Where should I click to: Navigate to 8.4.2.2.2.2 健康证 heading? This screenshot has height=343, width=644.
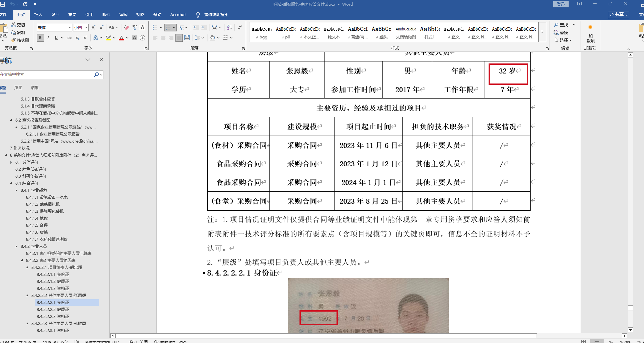coord(53,310)
